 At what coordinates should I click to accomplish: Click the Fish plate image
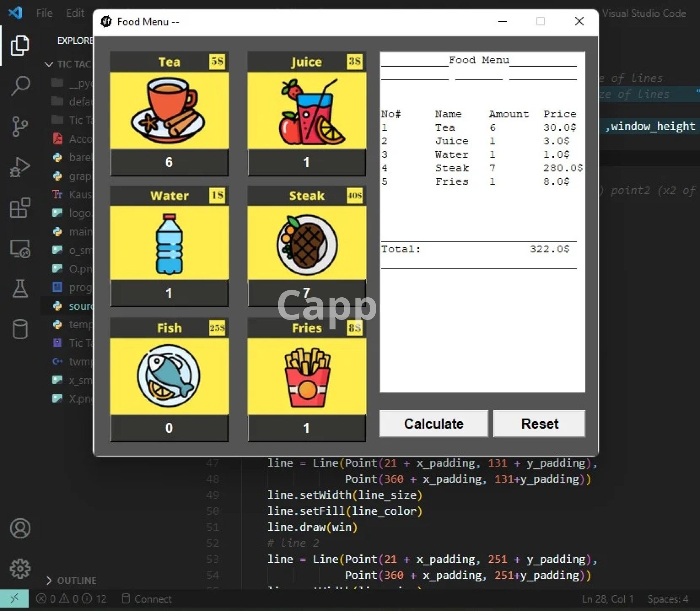click(169, 376)
